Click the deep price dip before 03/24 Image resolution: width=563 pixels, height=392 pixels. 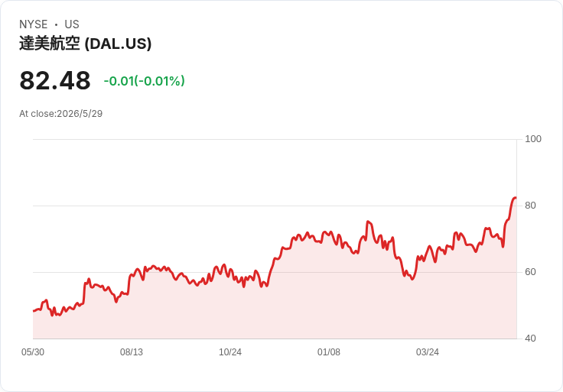(x=412, y=279)
